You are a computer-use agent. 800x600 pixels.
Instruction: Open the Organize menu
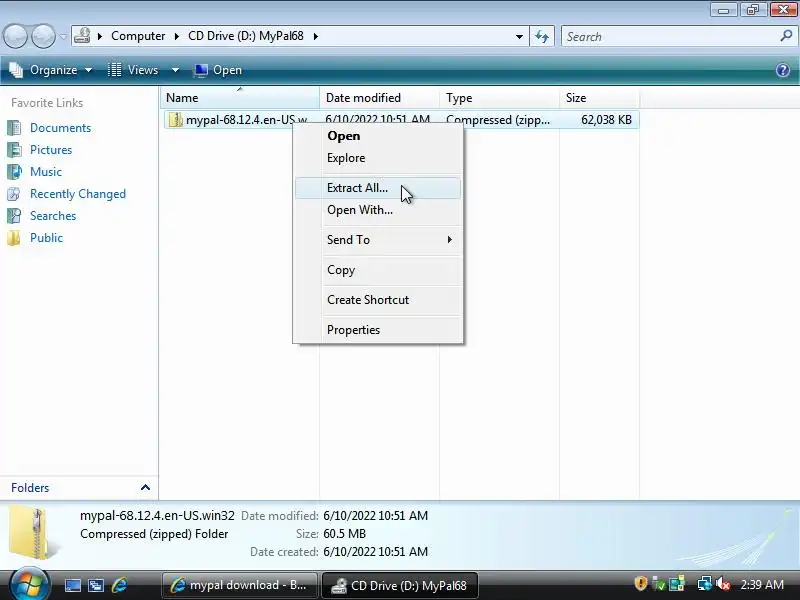[51, 70]
